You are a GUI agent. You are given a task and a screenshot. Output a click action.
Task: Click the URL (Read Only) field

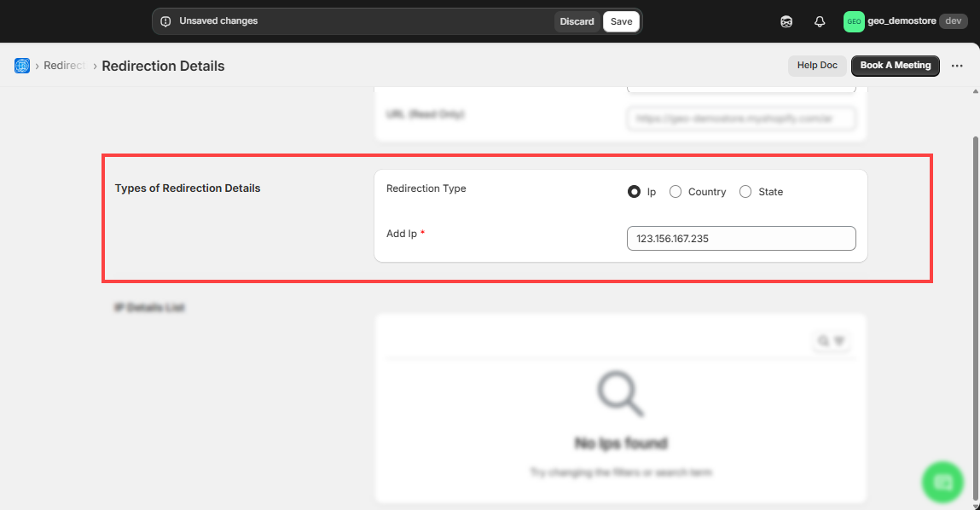click(x=740, y=119)
